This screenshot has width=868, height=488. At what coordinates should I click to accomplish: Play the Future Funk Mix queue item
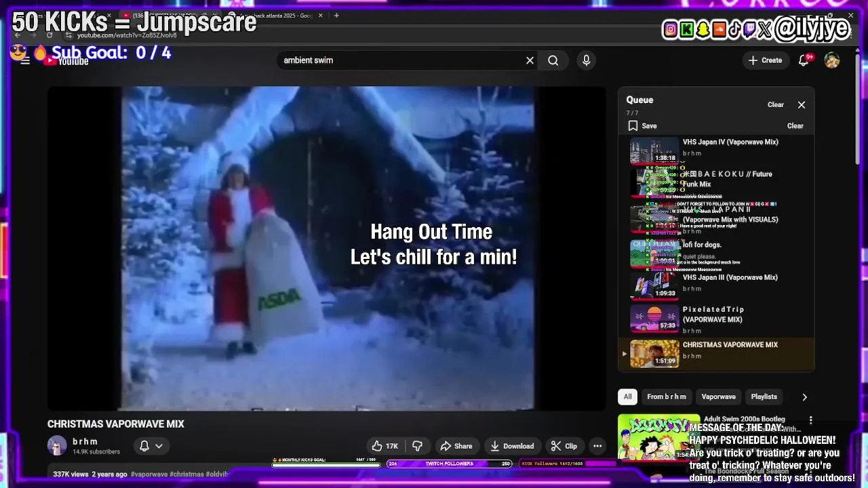click(716, 181)
